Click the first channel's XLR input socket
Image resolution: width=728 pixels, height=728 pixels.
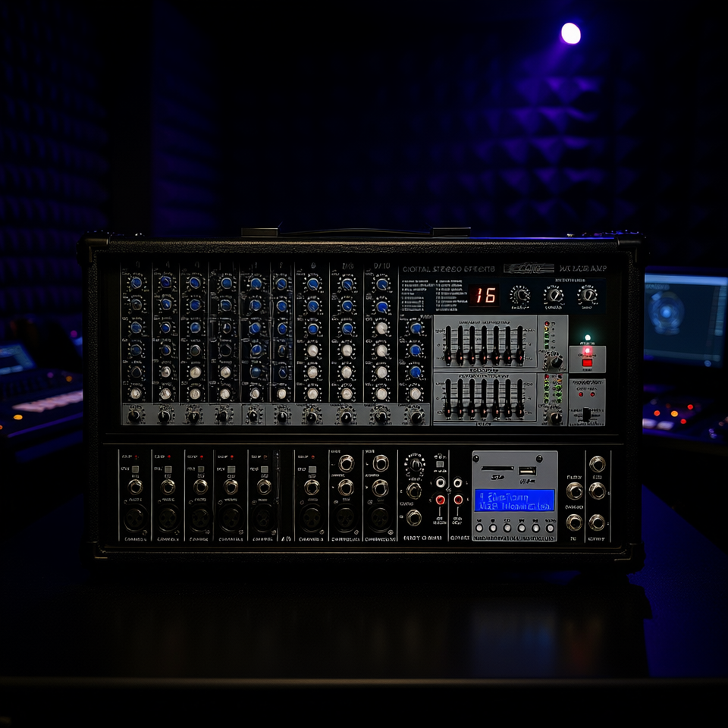pyautogui.click(x=136, y=517)
